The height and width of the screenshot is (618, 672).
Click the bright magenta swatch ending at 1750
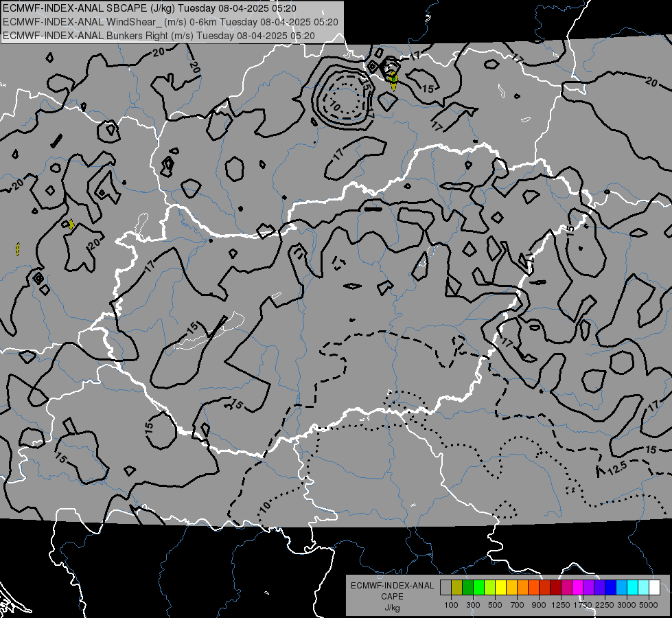[578, 587]
